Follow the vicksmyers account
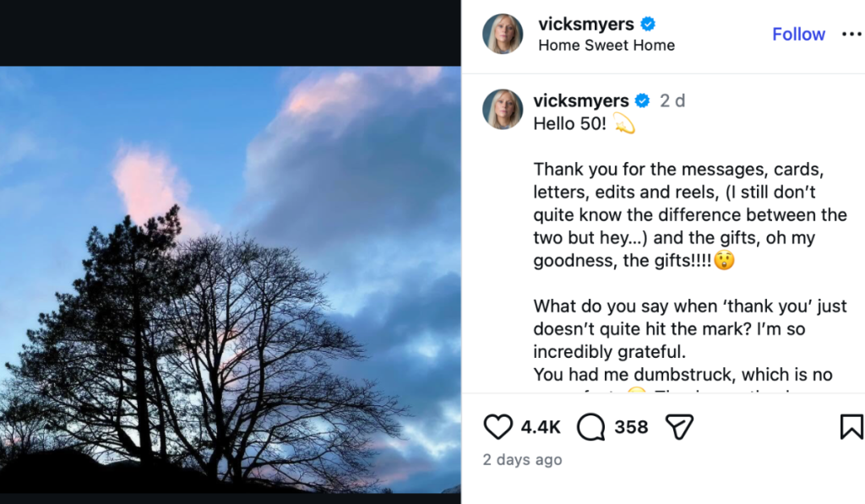This screenshot has height=504, width=865. pyautogui.click(x=798, y=35)
